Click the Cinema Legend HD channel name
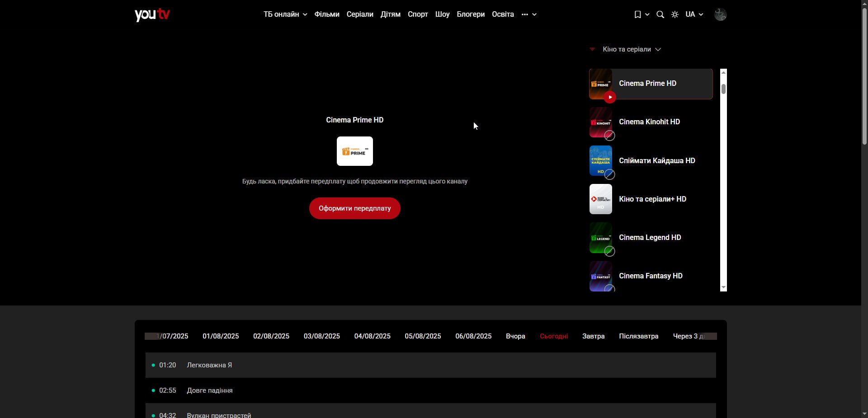 click(650, 238)
